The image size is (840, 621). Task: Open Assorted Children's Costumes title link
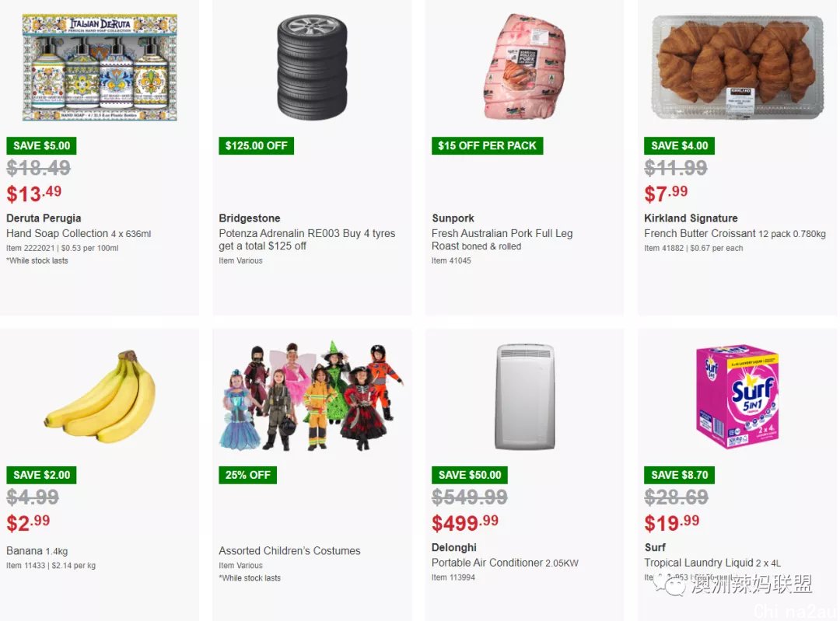[x=289, y=550]
